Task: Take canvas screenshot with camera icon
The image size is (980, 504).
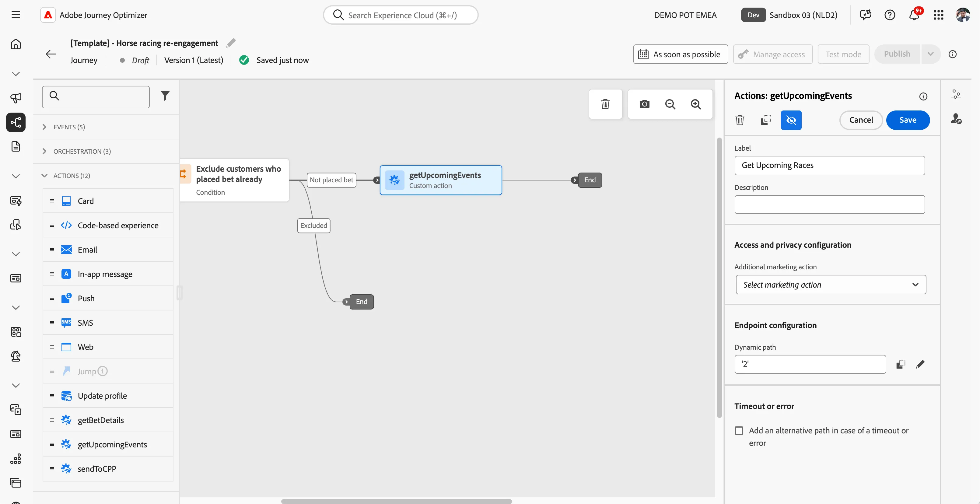Action: [645, 104]
